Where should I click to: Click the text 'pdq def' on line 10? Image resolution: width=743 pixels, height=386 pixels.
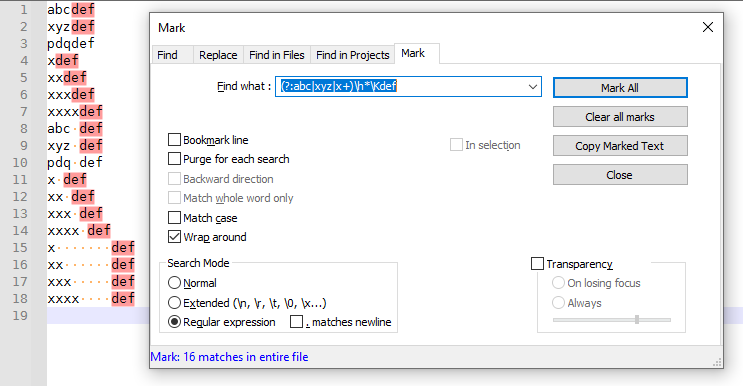point(75,162)
